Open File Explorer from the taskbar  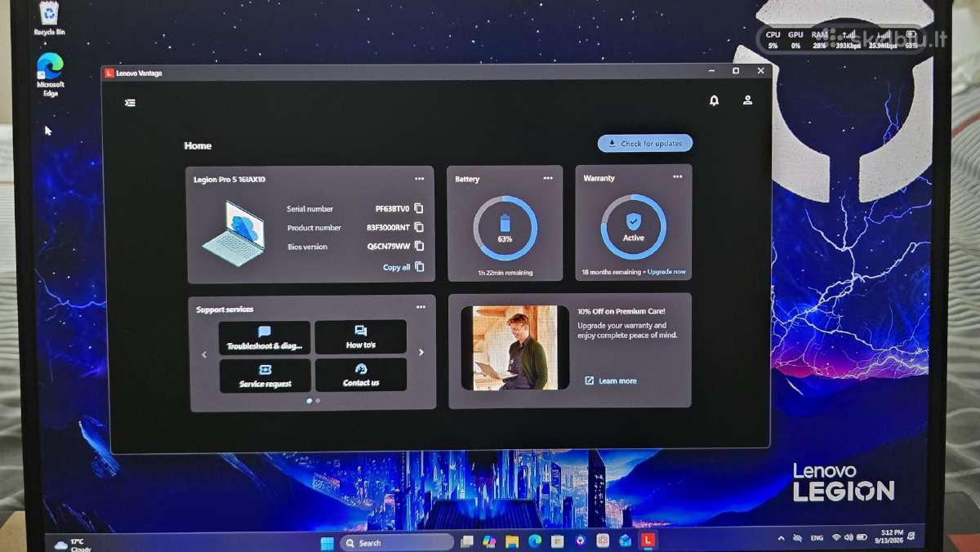coord(512,541)
